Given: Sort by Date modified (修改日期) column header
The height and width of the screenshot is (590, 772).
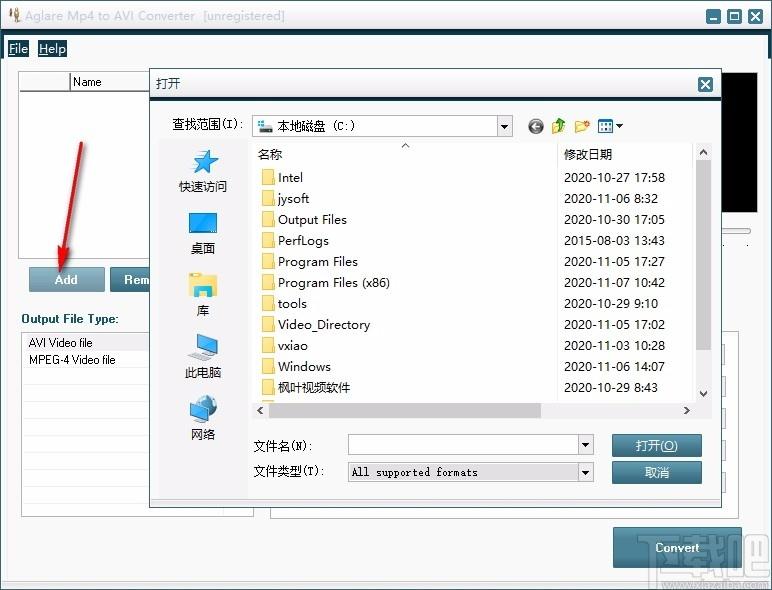Looking at the screenshot, I should [625, 155].
